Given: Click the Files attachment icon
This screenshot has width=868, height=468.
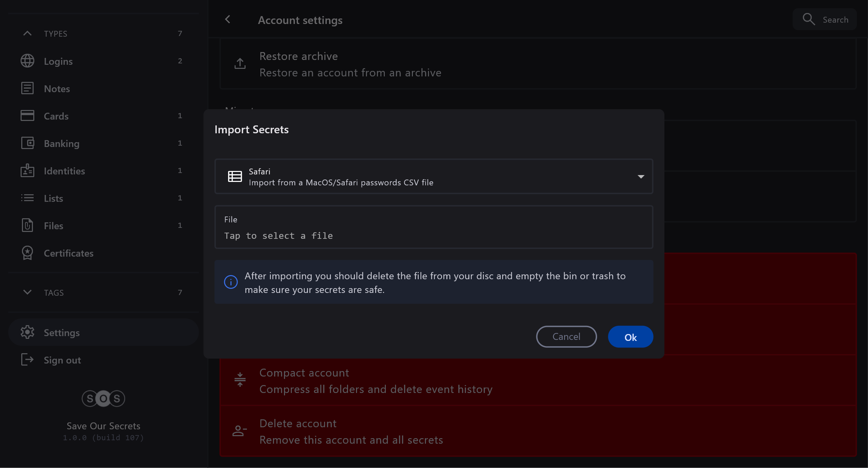Looking at the screenshot, I should (27, 225).
